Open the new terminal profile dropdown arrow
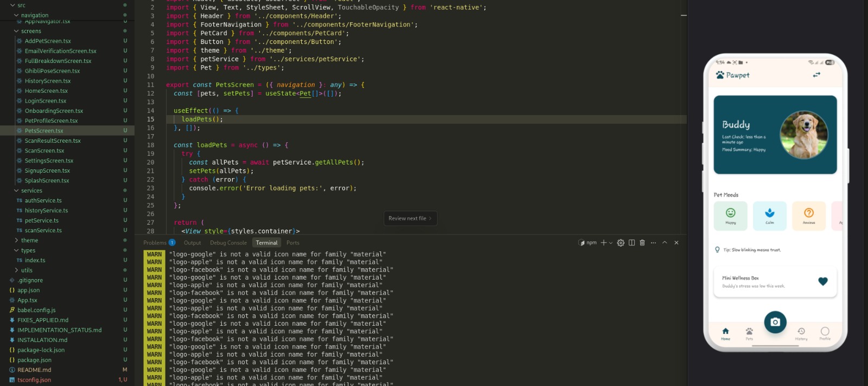This screenshot has width=868, height=386. (611, 243)
